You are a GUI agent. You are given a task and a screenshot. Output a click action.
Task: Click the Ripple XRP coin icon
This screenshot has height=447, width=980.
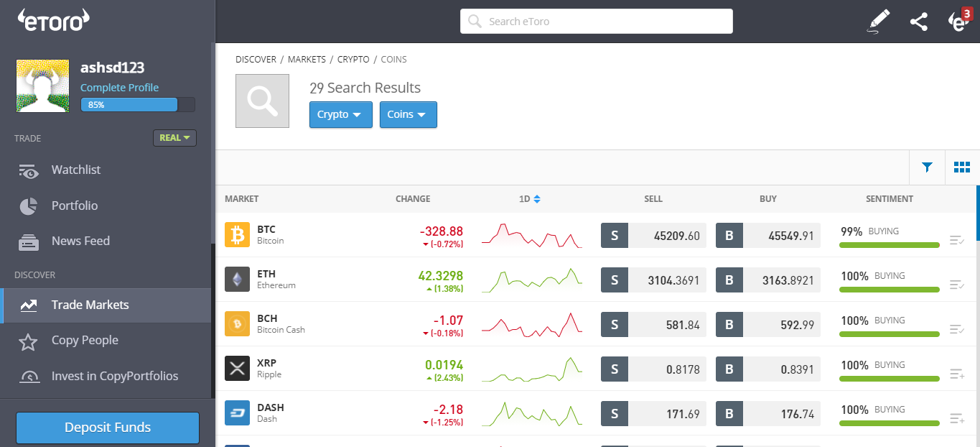237,368
